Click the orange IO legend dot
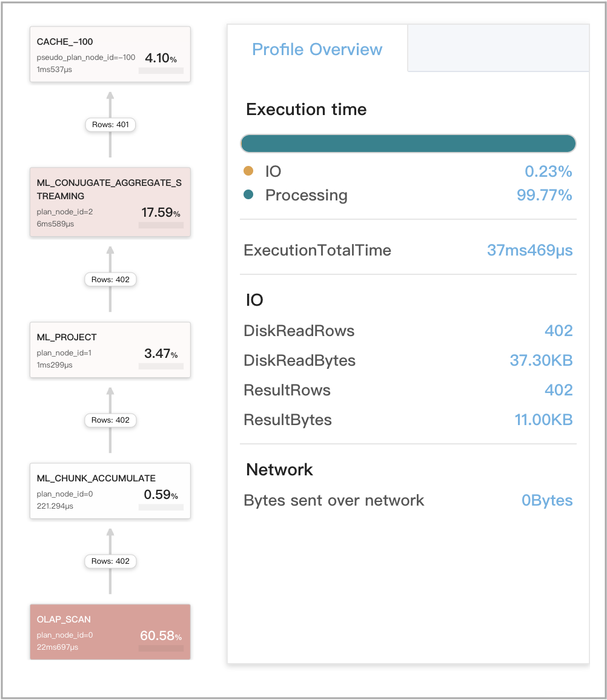 tap(250, 171)
